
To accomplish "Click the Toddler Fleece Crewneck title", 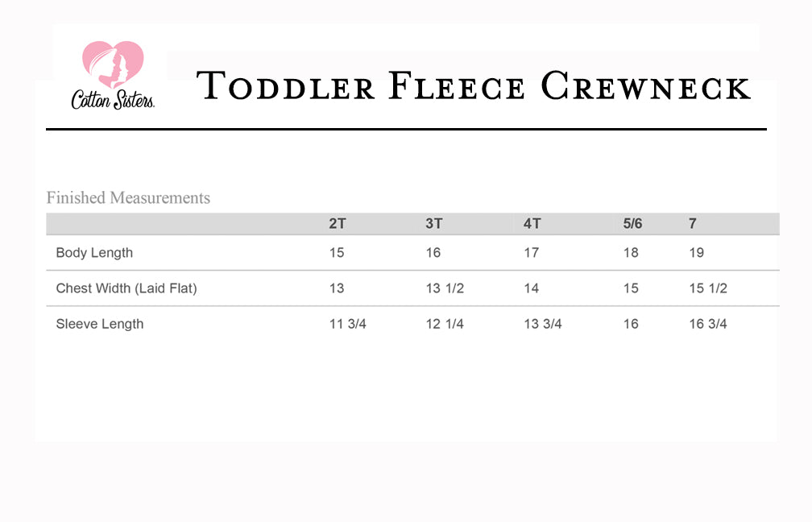I will (474, 87).
